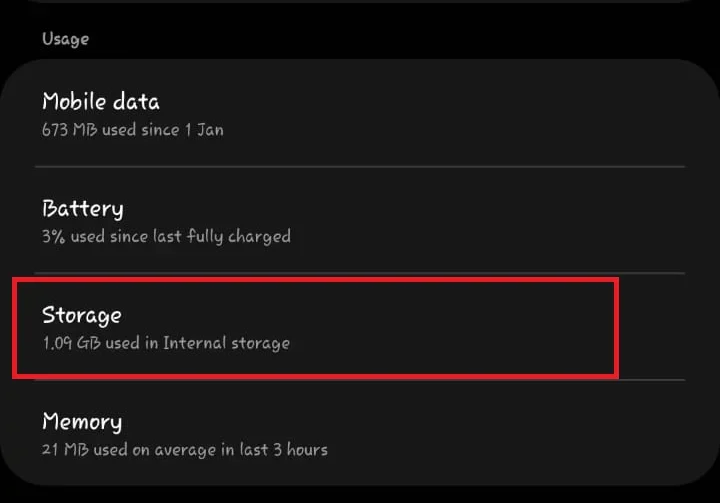Screen dimensions: 720x503
Task: Tap the '673 MB used since 1 Jan' subtitle
Action: [132, 130]
